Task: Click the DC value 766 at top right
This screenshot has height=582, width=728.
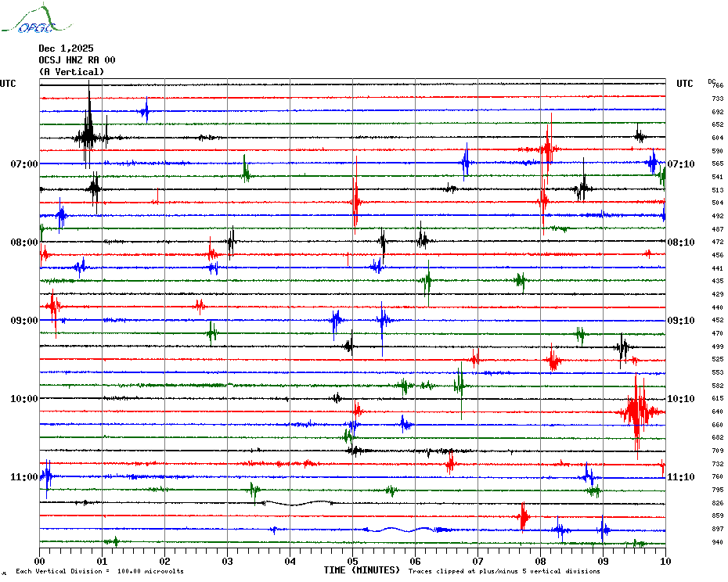Action: (x=717, y=85)
